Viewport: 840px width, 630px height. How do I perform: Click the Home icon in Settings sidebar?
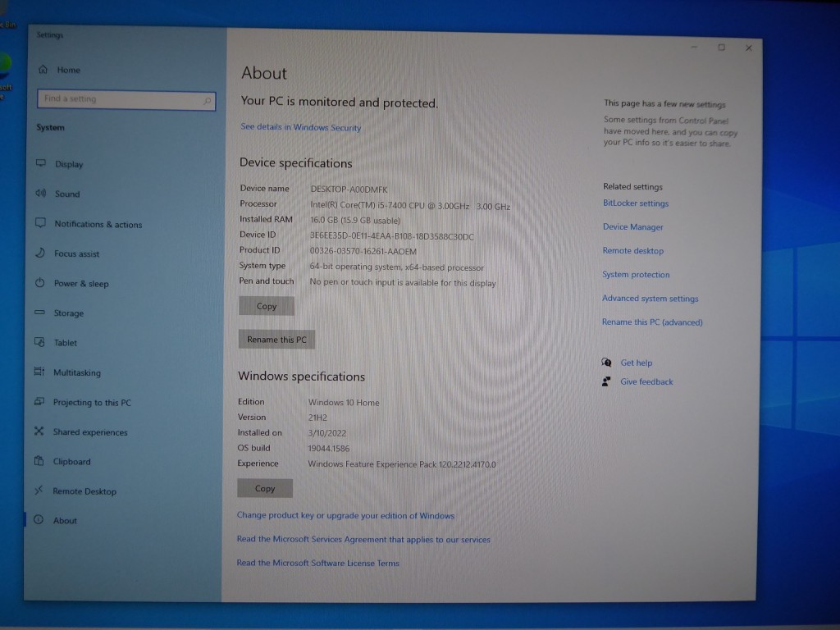[43, 70]
